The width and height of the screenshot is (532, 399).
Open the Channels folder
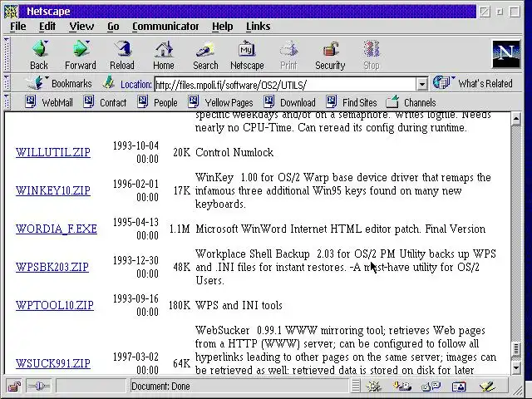click(411, 102)
